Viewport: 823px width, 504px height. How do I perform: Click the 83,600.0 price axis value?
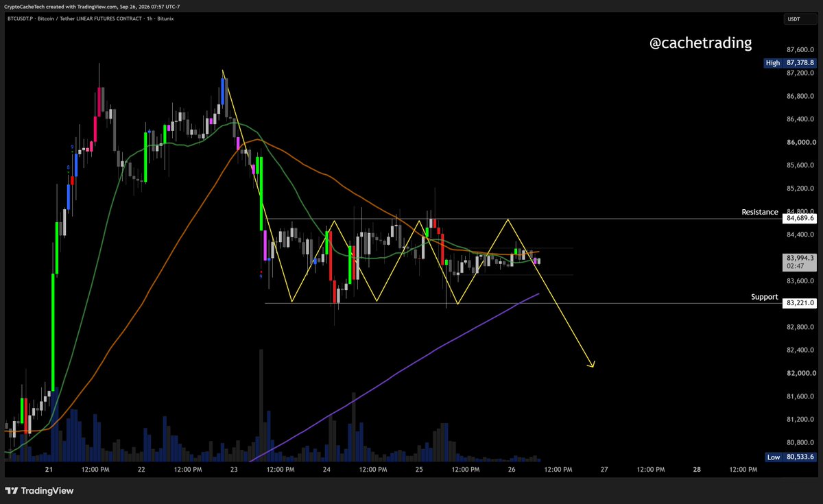[x=800, y=281]
